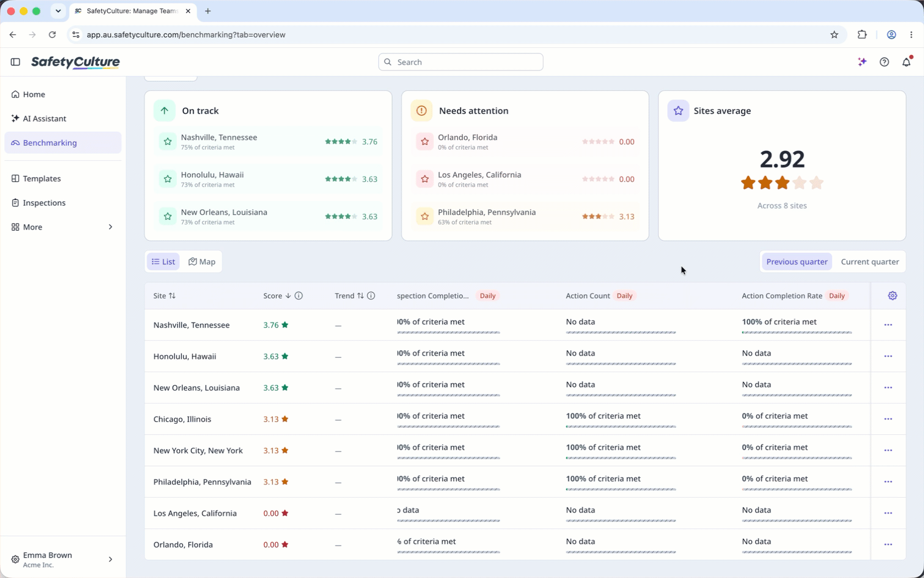Open the browser extensions icon
Screen dimensions: 924x578
click(x=862, y=35)
